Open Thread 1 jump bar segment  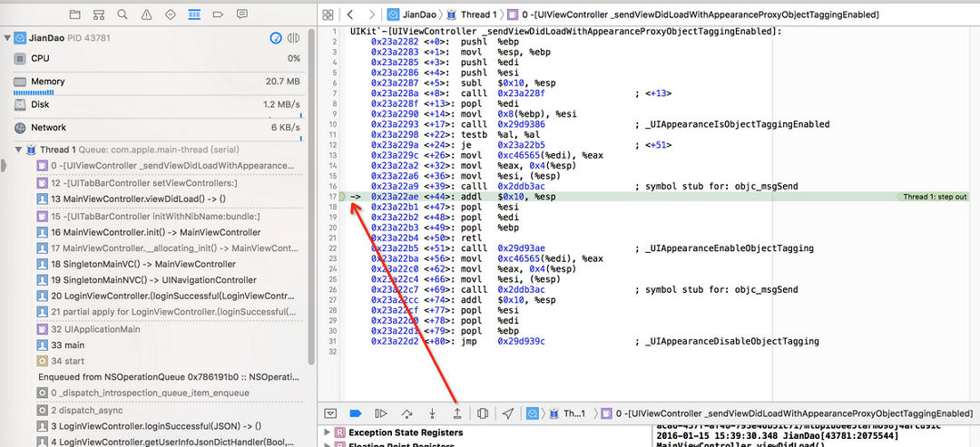click(x=473, y=14)
